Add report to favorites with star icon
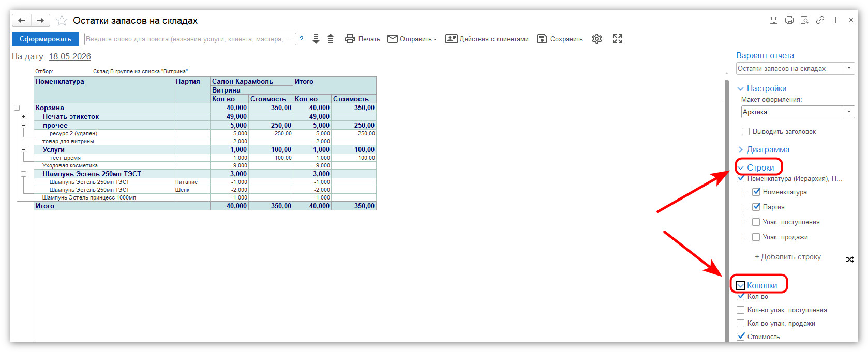 pos(62,21)
